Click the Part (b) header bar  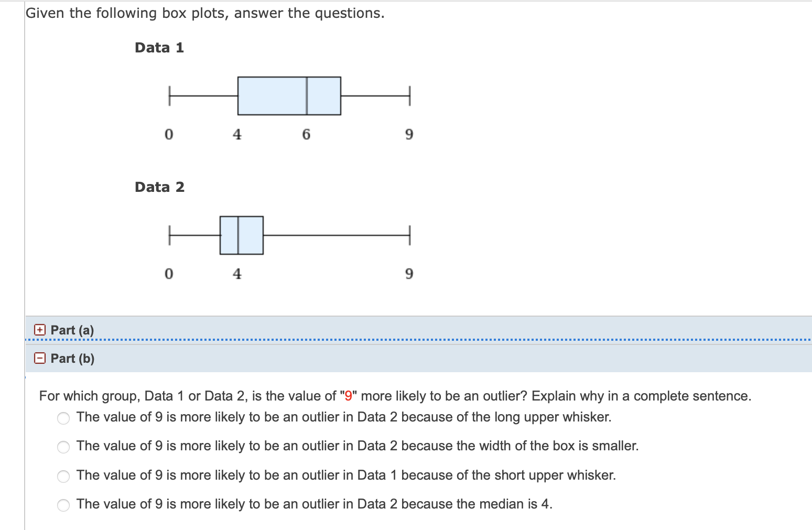point(210,358)
